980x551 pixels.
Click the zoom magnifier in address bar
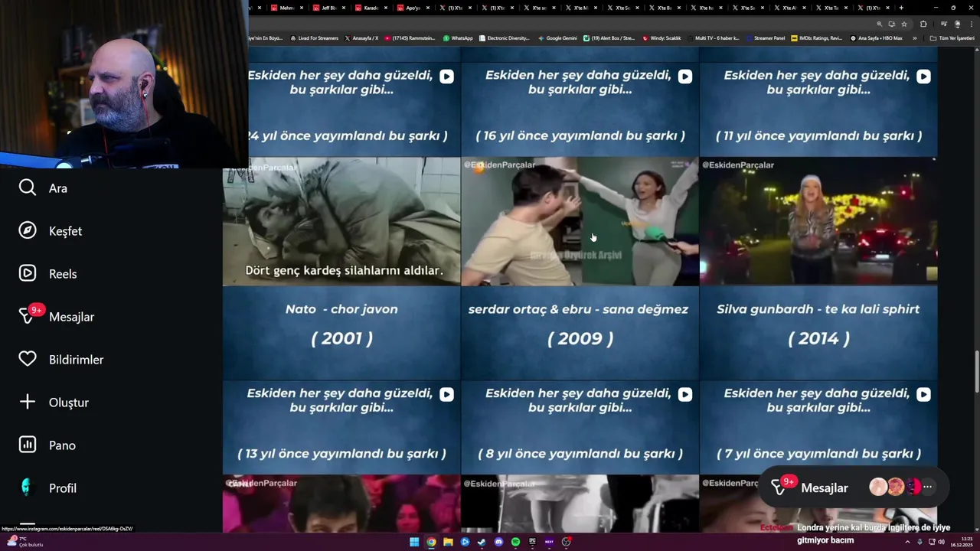pyautogui.click(x=879, y=24)
